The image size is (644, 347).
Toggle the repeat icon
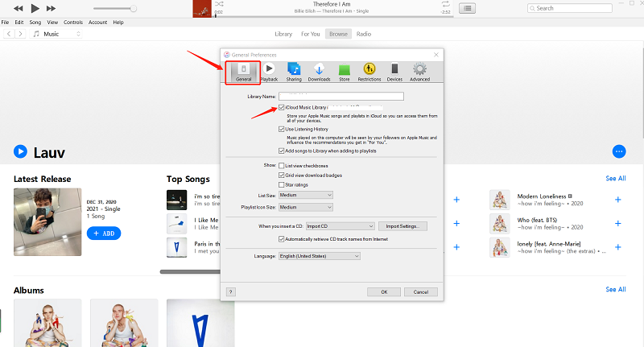pos(446,4)
